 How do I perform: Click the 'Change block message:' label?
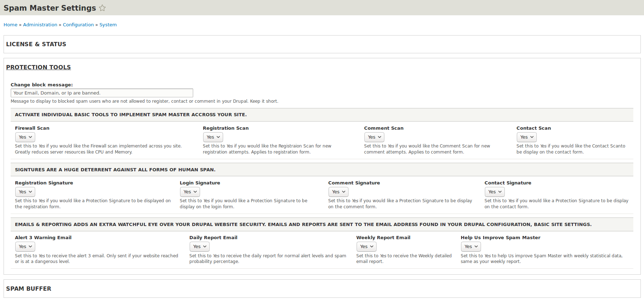coord(42,85)
